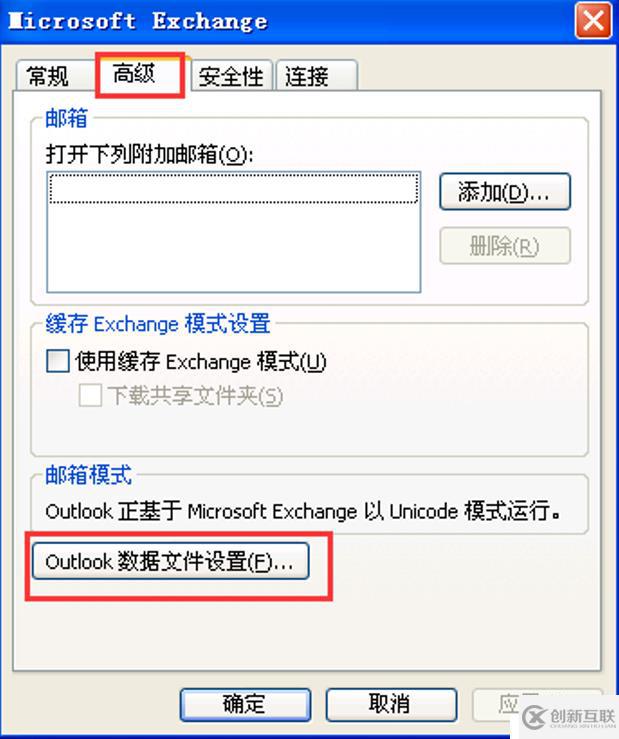
Task: Click the 使用缓存 Exchange 模式(U) label text
Action: (201, 362)
